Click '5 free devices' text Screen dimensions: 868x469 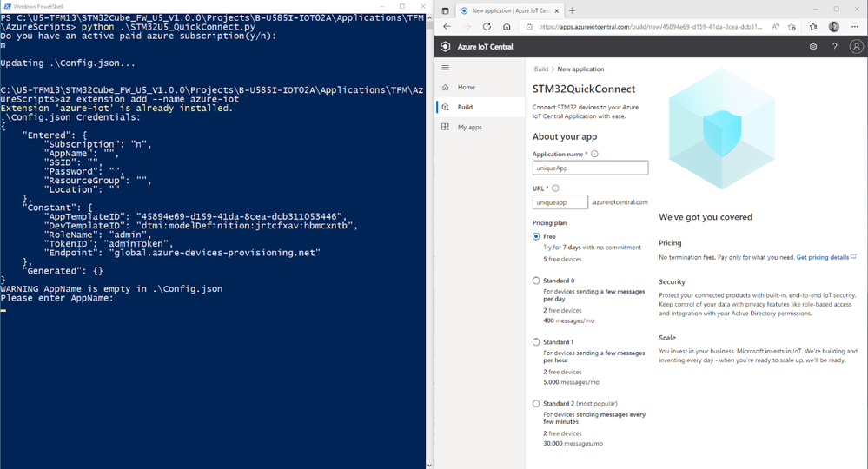562,259
